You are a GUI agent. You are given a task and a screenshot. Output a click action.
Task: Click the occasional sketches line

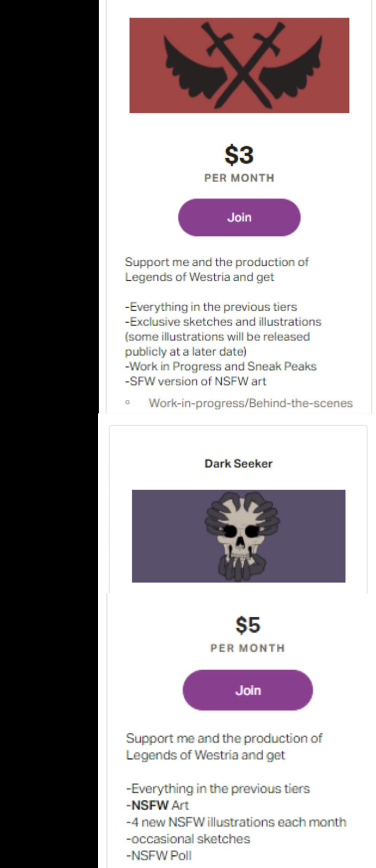point(188,839)
